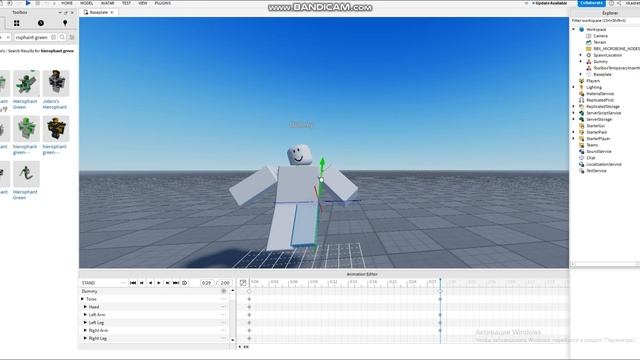Expand StarterPlayer in Explorer

point(573,139)
